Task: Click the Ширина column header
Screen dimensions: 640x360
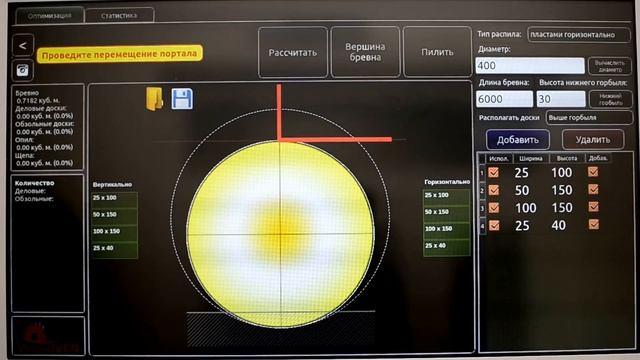Action: pos(531,158)
